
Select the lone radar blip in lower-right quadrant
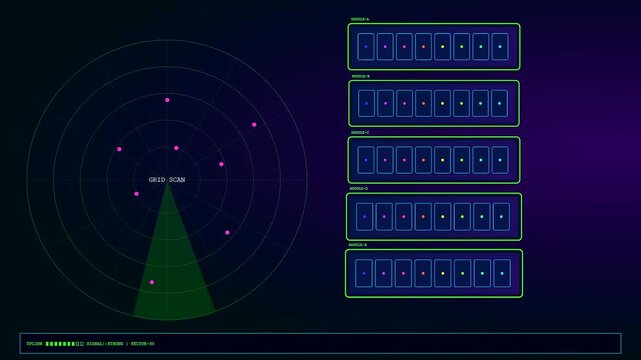point(227,233)
